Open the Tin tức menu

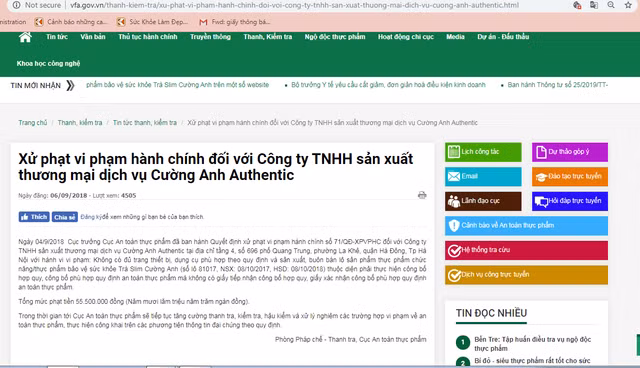pyautogui.click(x=57, y=37)
